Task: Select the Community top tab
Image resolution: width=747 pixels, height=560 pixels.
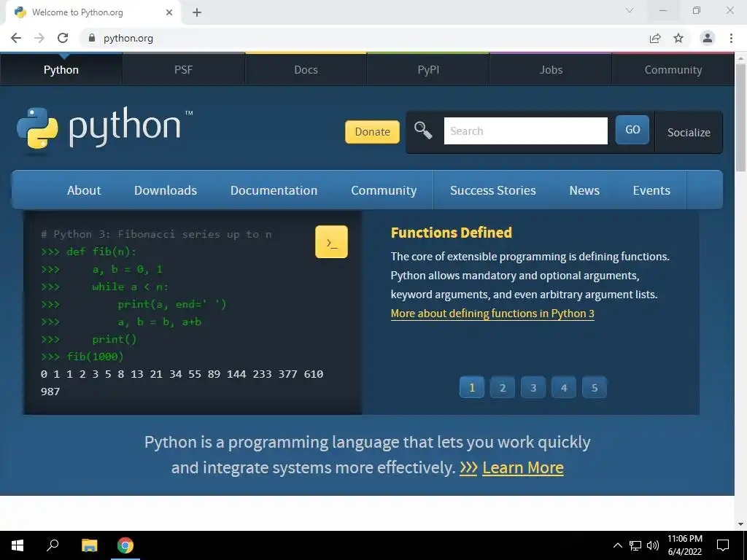Action: point(673,69)
